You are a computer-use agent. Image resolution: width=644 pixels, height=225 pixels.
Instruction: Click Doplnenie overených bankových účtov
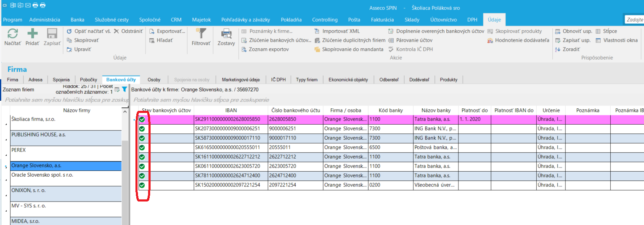point(436,31)
